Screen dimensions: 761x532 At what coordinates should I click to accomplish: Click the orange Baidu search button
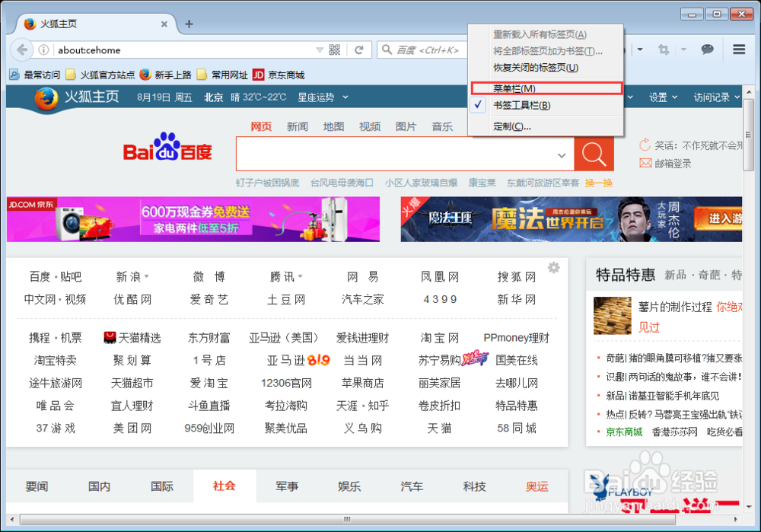(x=594, y=154)
